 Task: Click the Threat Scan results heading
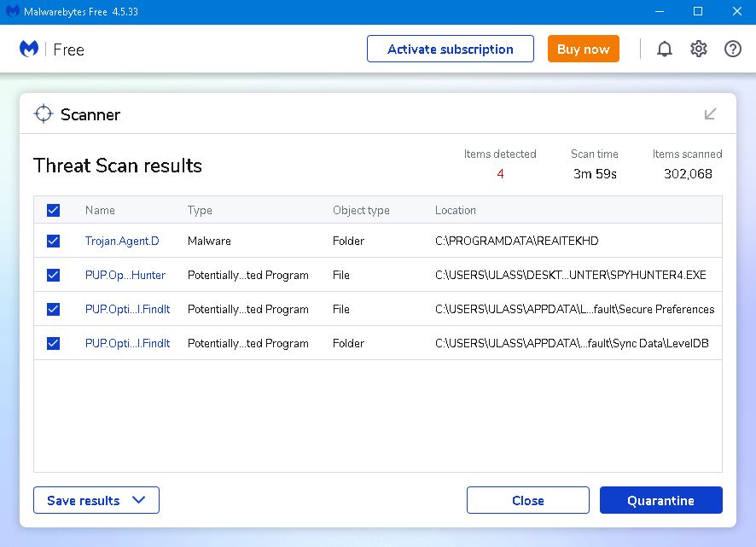coord(118,166)
